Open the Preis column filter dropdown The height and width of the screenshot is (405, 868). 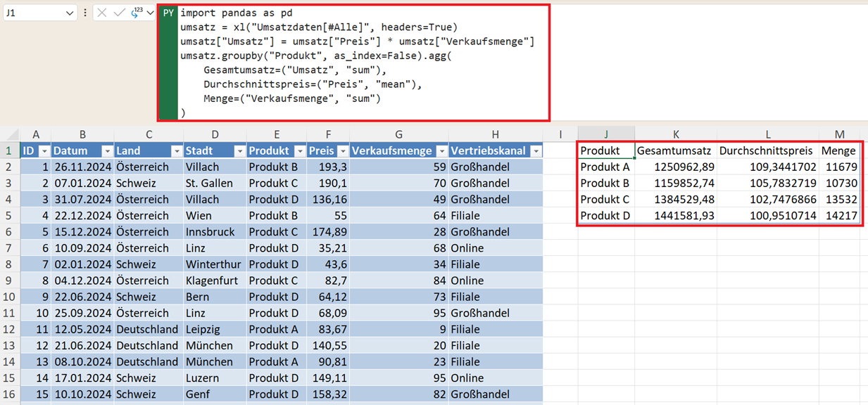pyautogui.click(x=342, y=151)
